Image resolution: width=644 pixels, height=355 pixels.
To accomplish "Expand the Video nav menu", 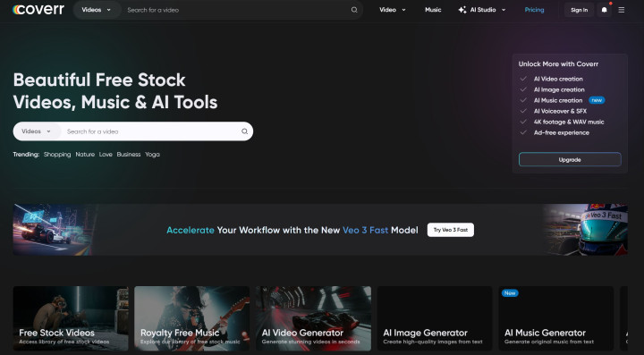I will [393, 10].
